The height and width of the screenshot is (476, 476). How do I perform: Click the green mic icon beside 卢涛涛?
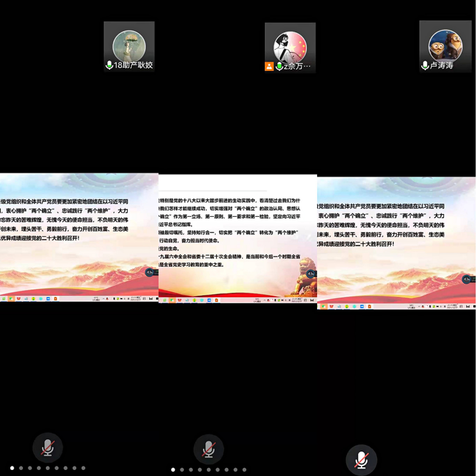425,66
